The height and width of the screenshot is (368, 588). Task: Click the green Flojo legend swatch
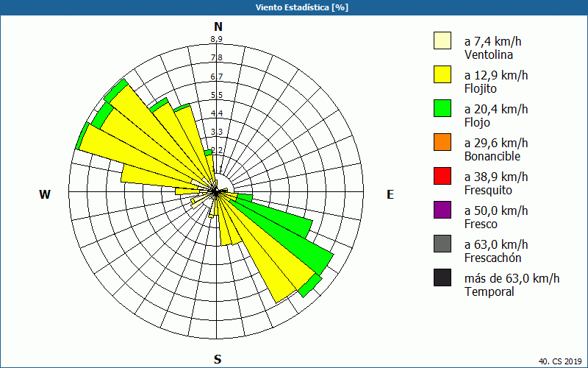(x=442, y=108)
